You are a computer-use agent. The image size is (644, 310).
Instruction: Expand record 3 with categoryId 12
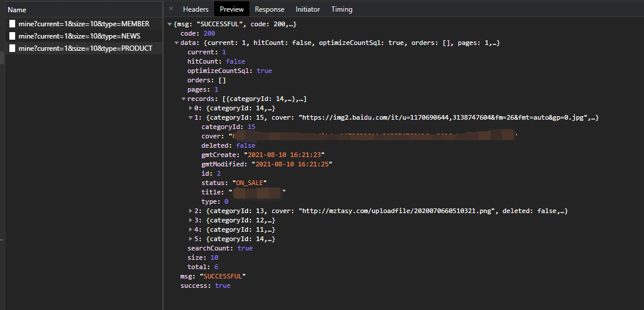(191, 220)
